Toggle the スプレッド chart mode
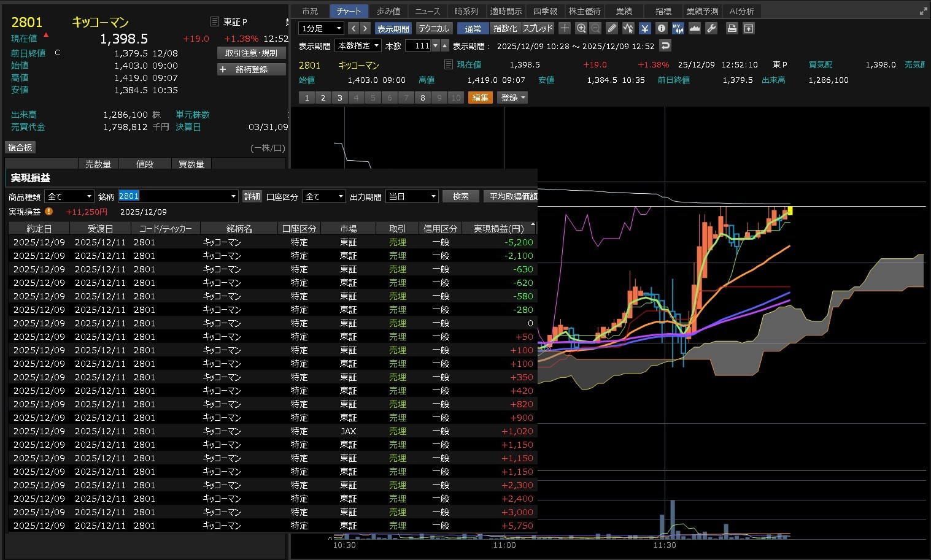 tap(538, 28)
